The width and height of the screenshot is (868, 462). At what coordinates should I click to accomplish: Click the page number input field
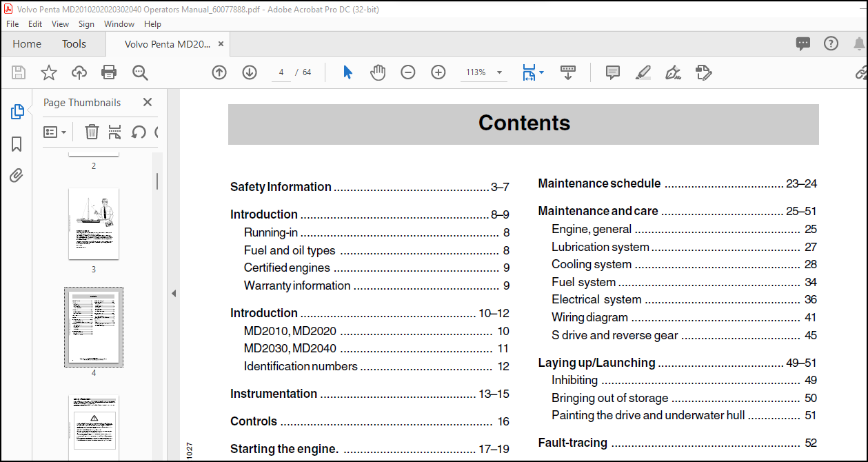(281, 72)
